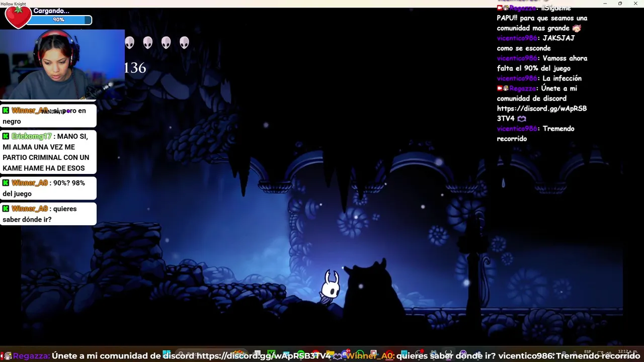Click the 'Tremendo recorrido' chat message
The height and width of the screenshot is (362, 644).
(535, 134)
